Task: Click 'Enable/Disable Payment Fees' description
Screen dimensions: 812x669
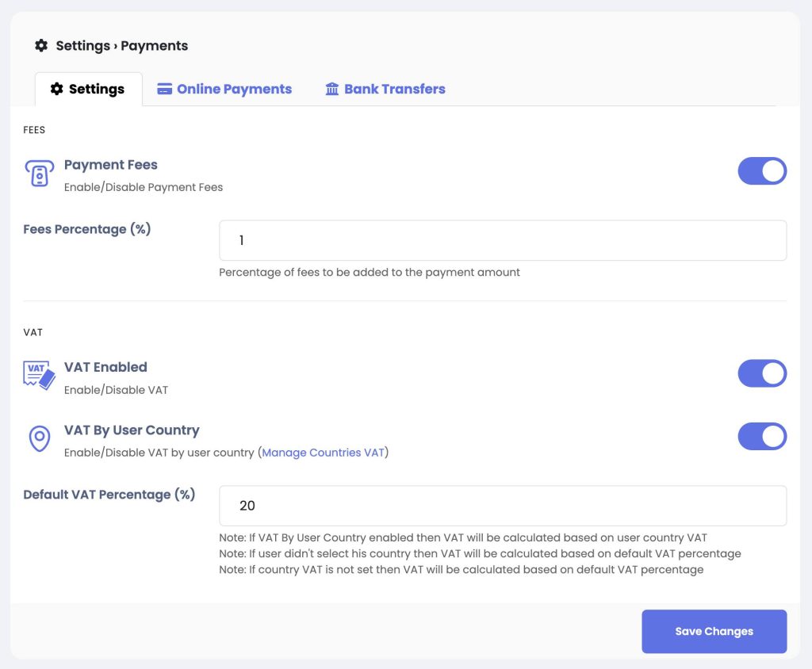Action: (144, 187)
